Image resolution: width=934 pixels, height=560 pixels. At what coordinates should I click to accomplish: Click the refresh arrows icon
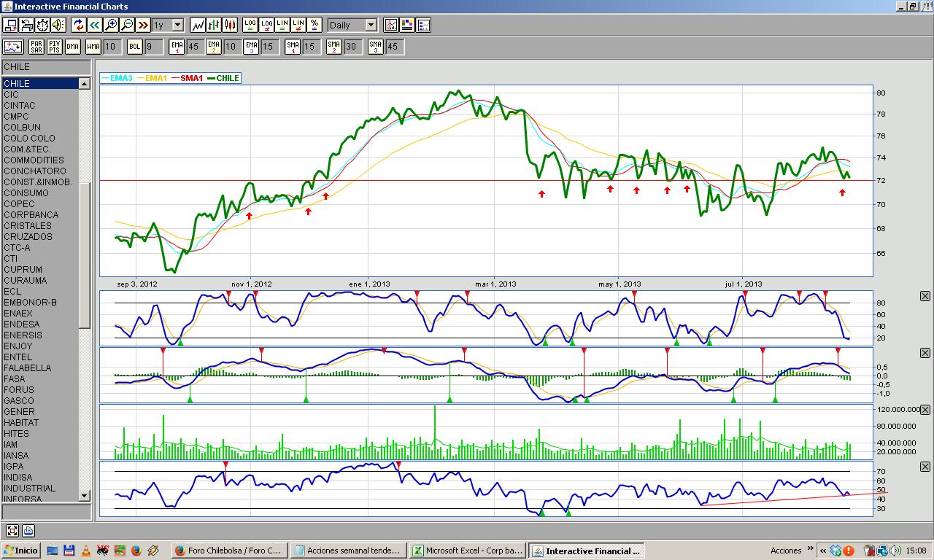pyautogui.click(x=78, y=25)
